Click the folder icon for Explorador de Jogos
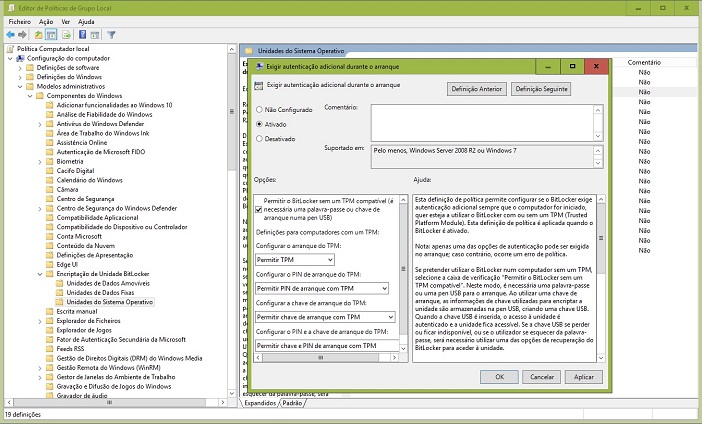 point(50,330)
